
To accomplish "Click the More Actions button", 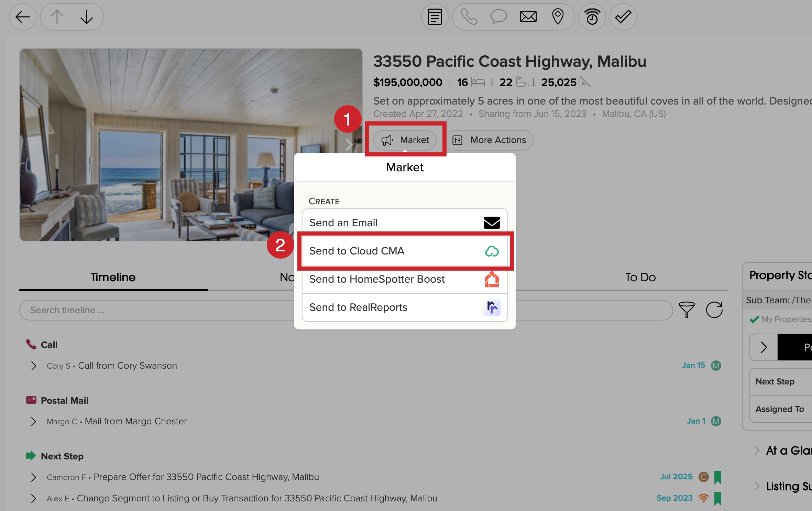I will point(490,140).
